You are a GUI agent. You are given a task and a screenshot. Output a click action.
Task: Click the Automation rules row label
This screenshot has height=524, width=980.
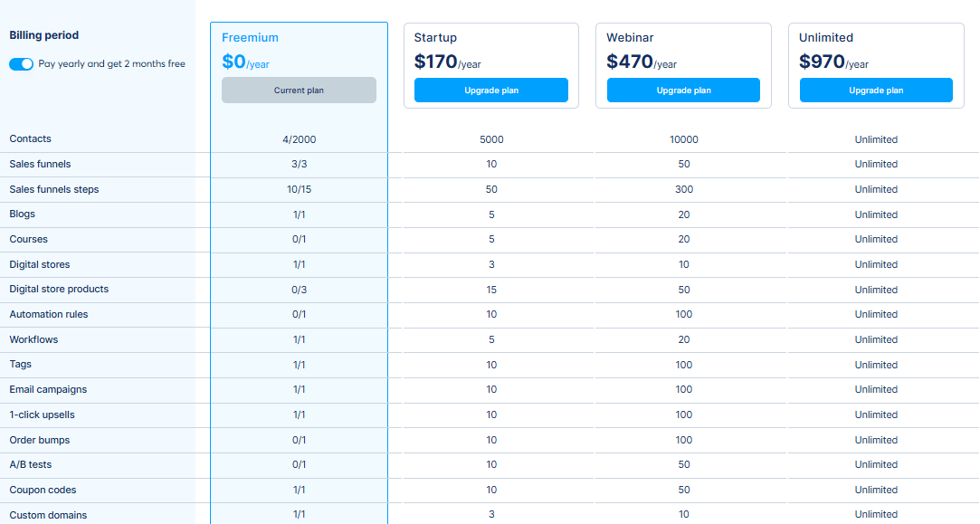(x=49, y=315)
